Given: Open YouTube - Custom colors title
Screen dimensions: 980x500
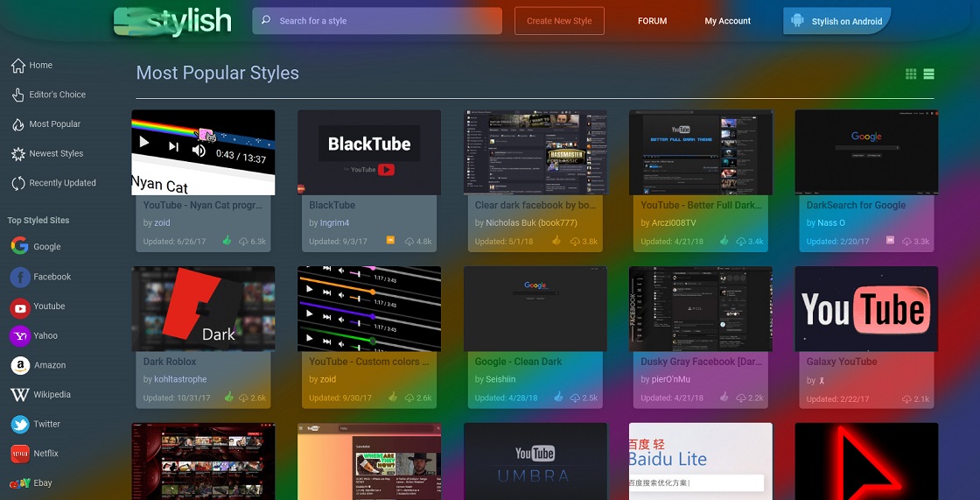Looking at the screenshot, I should click(x=369, y=362).
